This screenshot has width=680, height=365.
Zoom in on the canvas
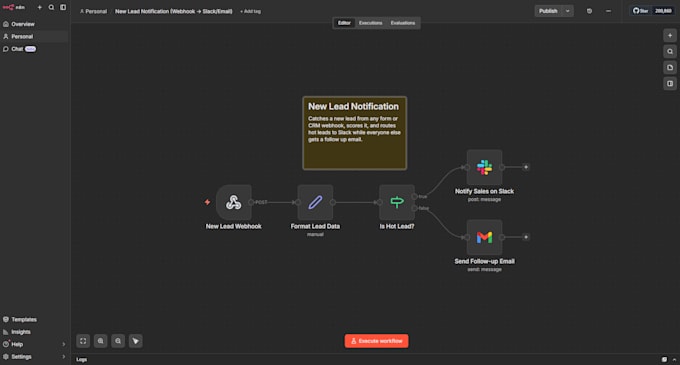(100, 341)
